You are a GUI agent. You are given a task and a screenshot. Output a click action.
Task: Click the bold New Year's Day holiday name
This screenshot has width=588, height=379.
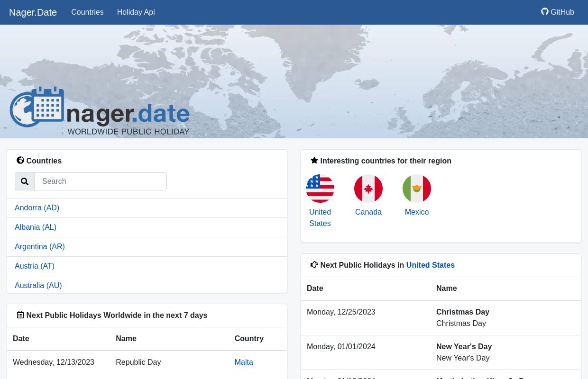pyautogui.click(x=464, y=347)
